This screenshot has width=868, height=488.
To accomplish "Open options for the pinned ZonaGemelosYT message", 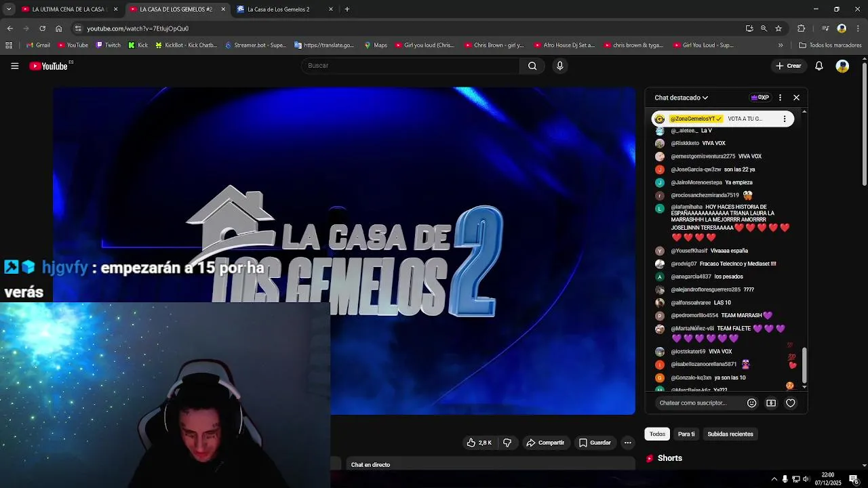I will 785,119.
